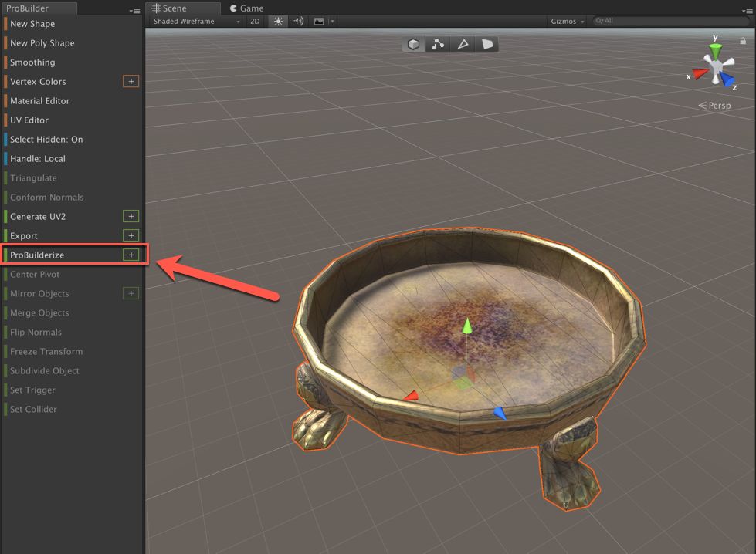Open the Gizmos dropdown
This screenshot has height=554, width=756.
pyautogui.click(x=566, y=21)
